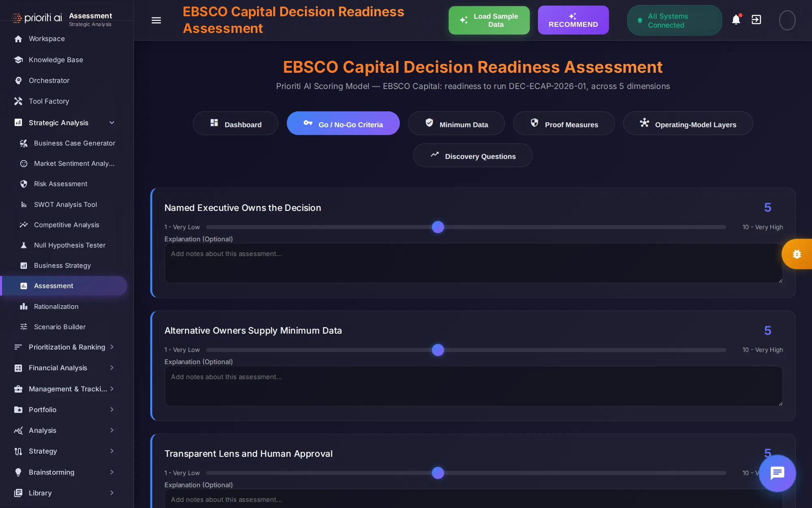This screenshot has height=508, width=812.
Task: Open the hamburger menu icon
Action: 156,20
